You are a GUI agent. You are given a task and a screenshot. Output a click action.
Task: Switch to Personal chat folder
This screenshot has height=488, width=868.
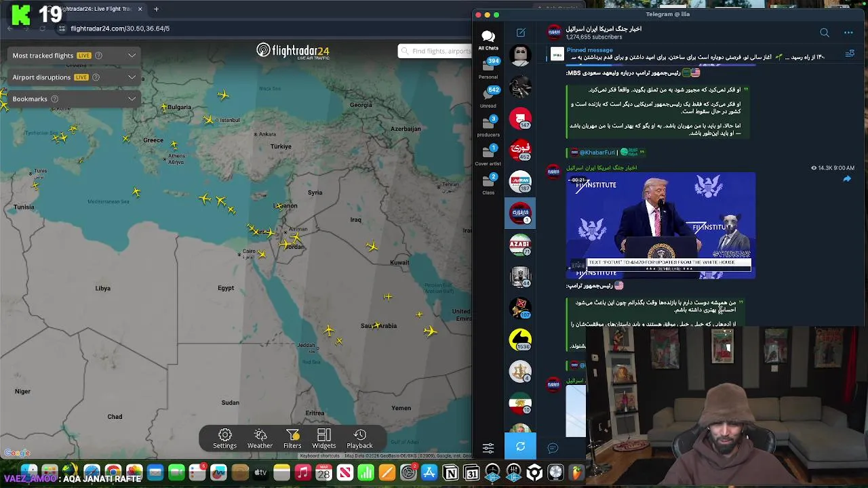tap(488, 68)
